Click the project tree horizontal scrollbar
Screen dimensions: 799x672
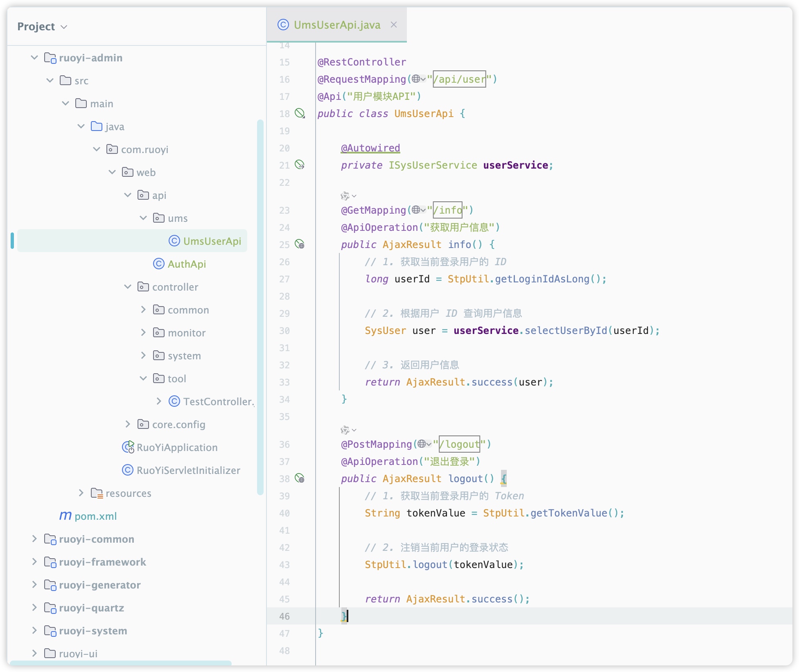pos(120,663)
